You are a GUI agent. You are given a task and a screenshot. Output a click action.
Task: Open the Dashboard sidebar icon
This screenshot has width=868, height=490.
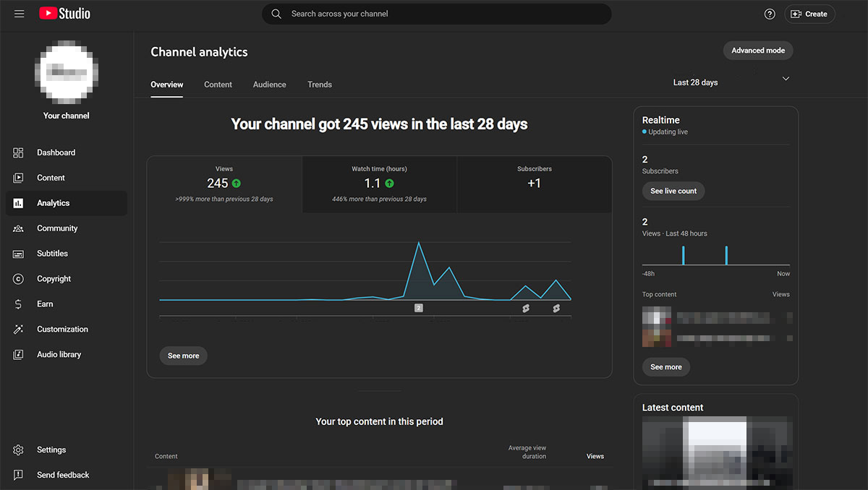[x=19, y=152]
